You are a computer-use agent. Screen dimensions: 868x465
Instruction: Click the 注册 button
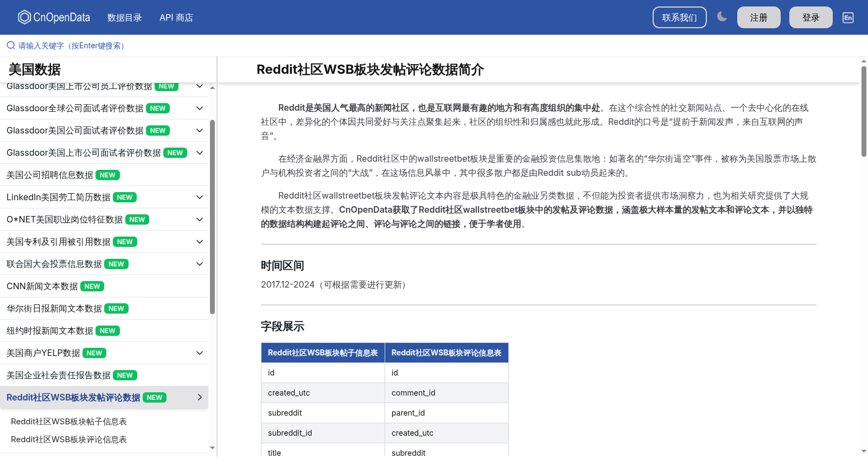pos(759,17)
